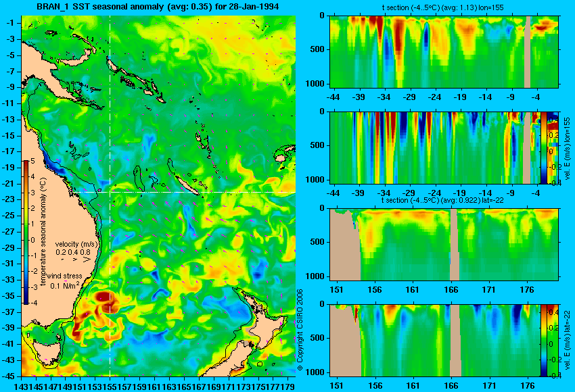Click "176" longitude tick under lat=-22 velocity section
The height and width of the screenshot is (392, 575).
[x=528, y=386]
